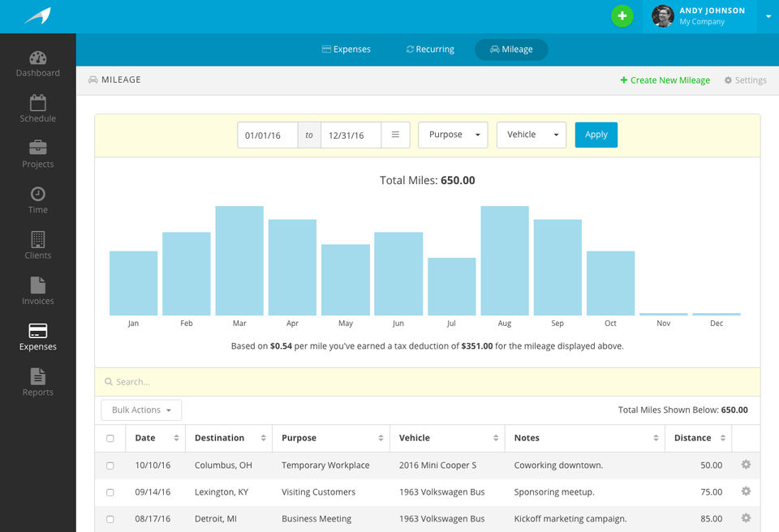The height and width of the screenshot is (532, 779).
Task: Open gear menu for Columbus, OH row
Action: coord(746,465)
